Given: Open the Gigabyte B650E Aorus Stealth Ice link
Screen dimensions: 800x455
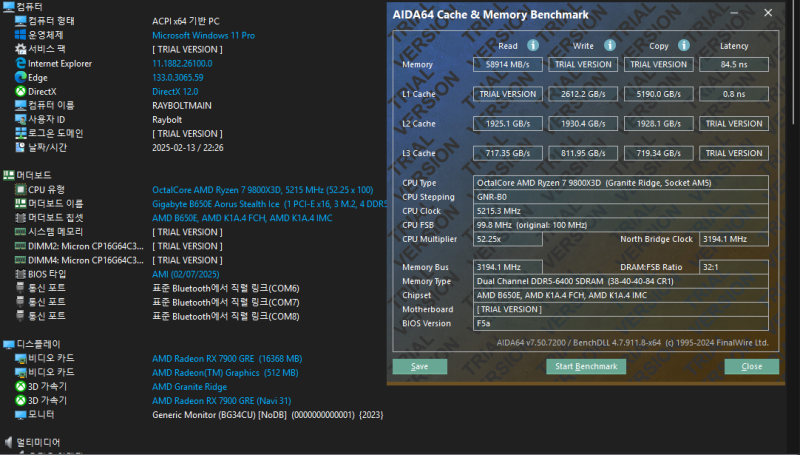Looking at the screenshot, I should [x=269, y=204].
